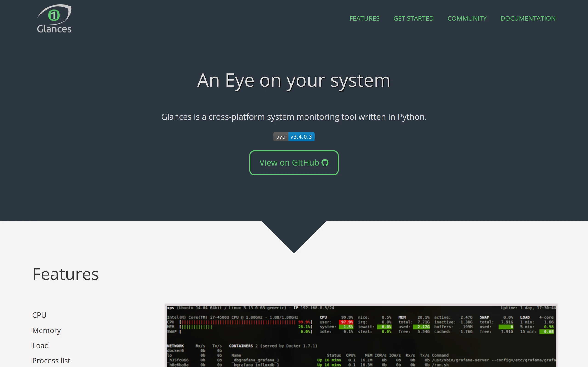This screenshot has height=367, width=588.
Task: Open the COMMUNITY nav link
Action: tap(467, 18)
